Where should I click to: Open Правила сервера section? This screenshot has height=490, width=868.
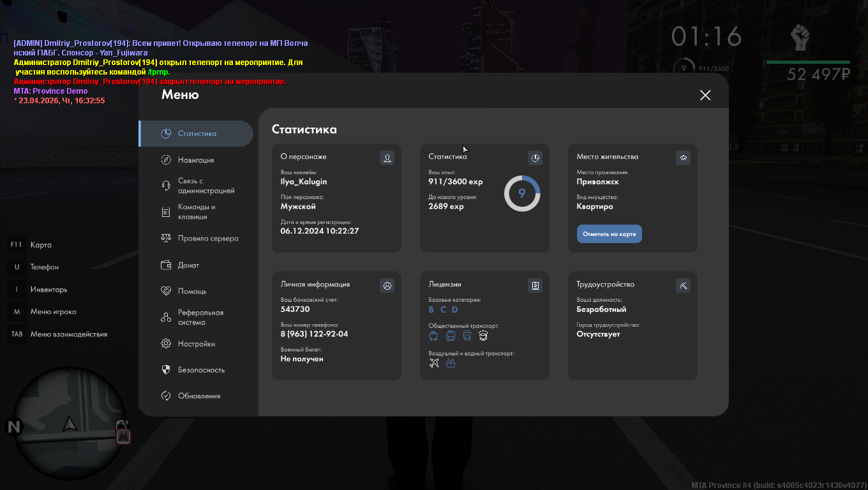pos(207,239)
